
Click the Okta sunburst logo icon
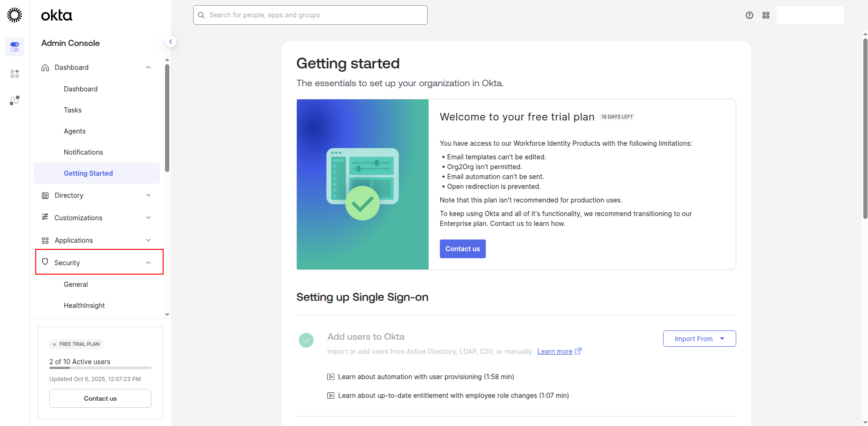pos(15,15)
